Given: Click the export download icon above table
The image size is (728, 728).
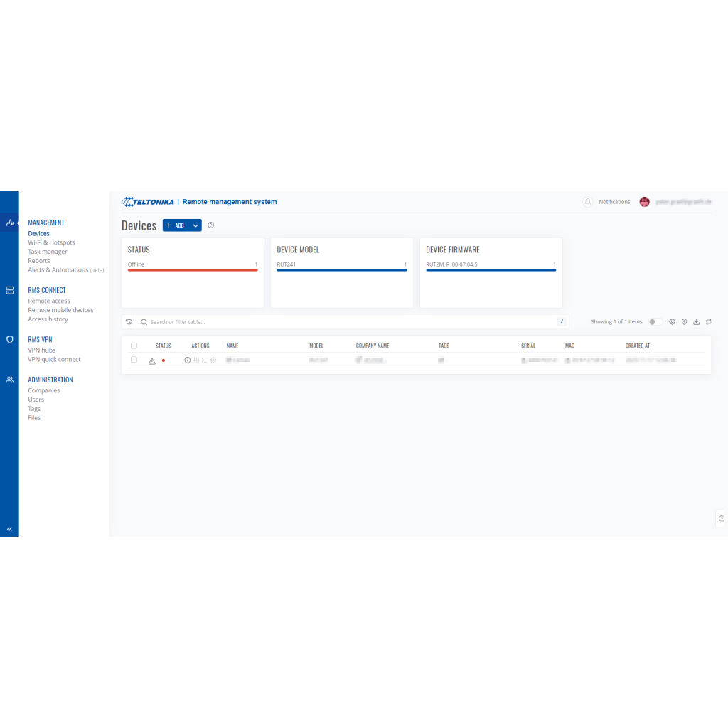Looking at the screenshot, I should pos(696,322).
